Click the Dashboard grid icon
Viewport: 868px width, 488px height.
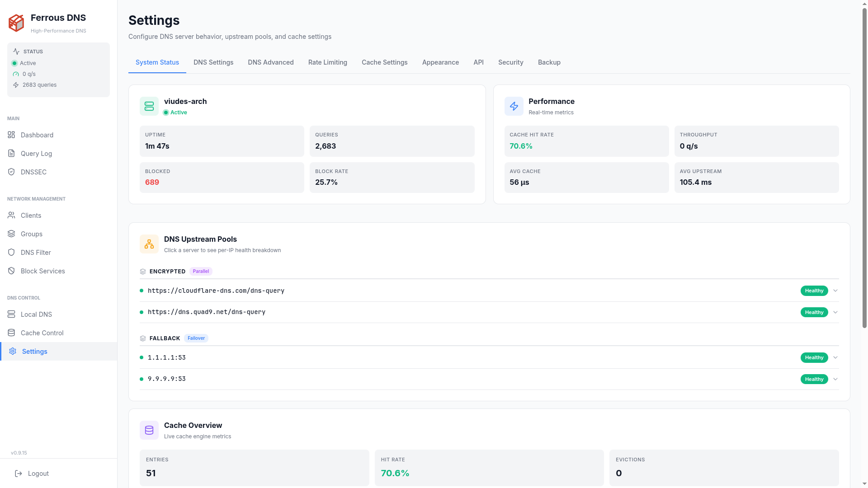tap(11, 135)
